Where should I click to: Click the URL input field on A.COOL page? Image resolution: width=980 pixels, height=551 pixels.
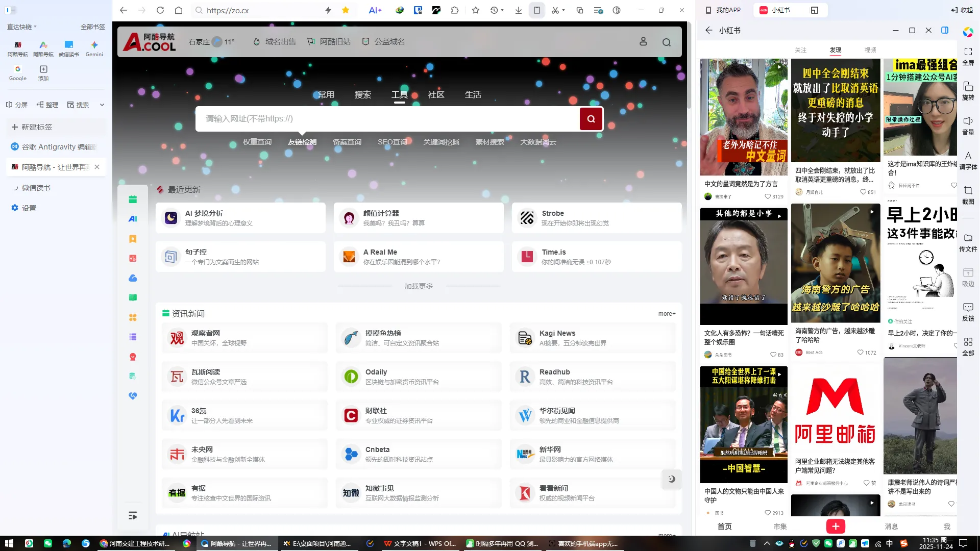(x=388, y=119)
